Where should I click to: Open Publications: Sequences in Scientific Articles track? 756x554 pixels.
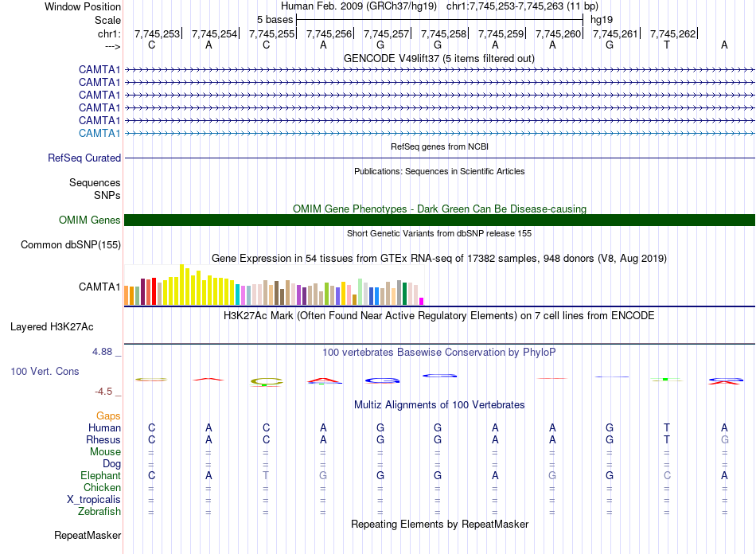click(439, 171)
